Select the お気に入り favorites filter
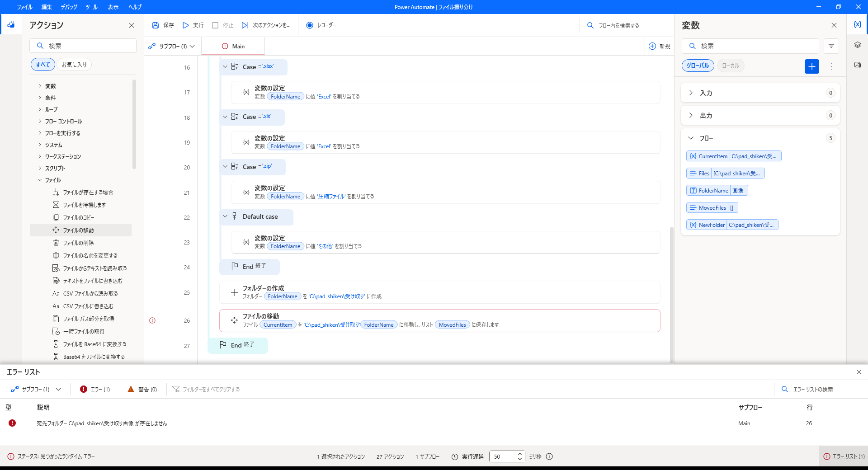 (x=74, y=65)
